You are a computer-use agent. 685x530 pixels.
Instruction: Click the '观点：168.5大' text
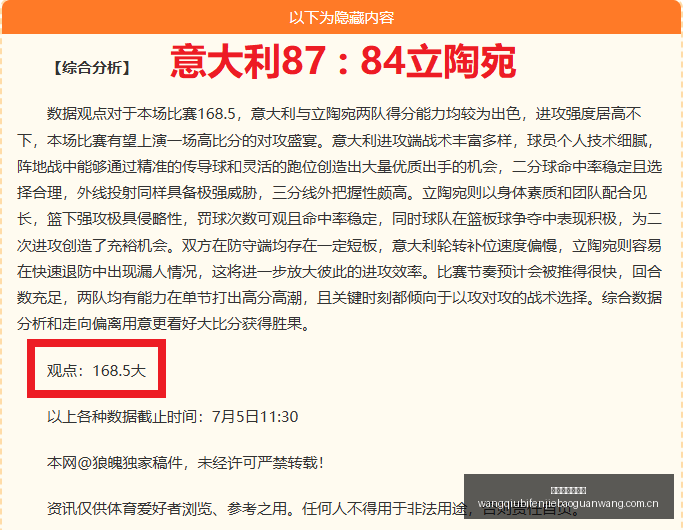pos(96,371)
